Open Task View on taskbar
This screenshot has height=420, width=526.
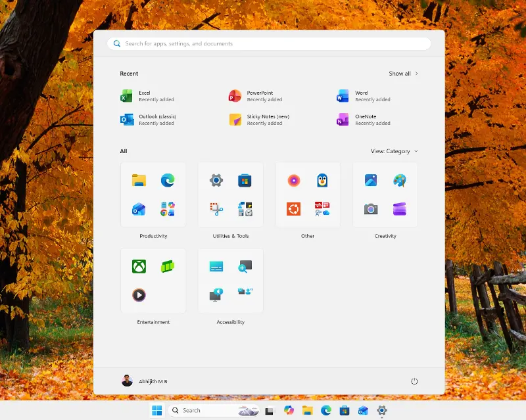[270, 411]
